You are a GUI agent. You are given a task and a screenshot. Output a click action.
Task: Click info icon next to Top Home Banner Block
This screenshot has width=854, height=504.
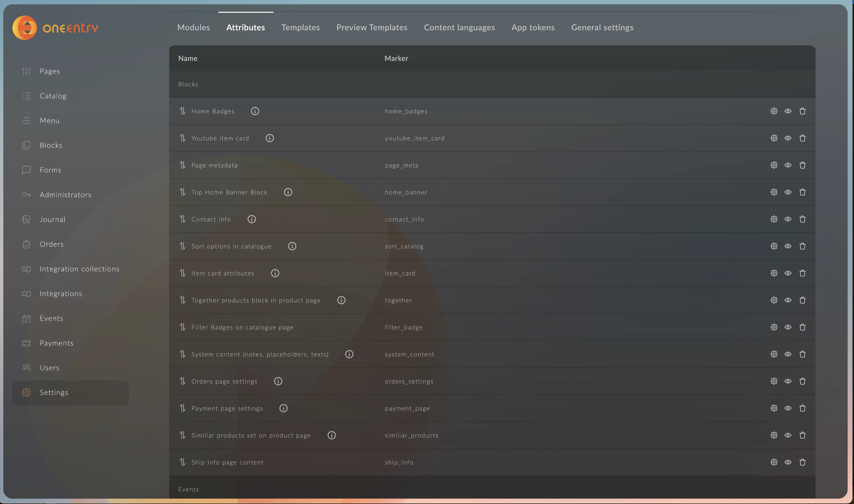pyautogui.click(x=288, y=192)
